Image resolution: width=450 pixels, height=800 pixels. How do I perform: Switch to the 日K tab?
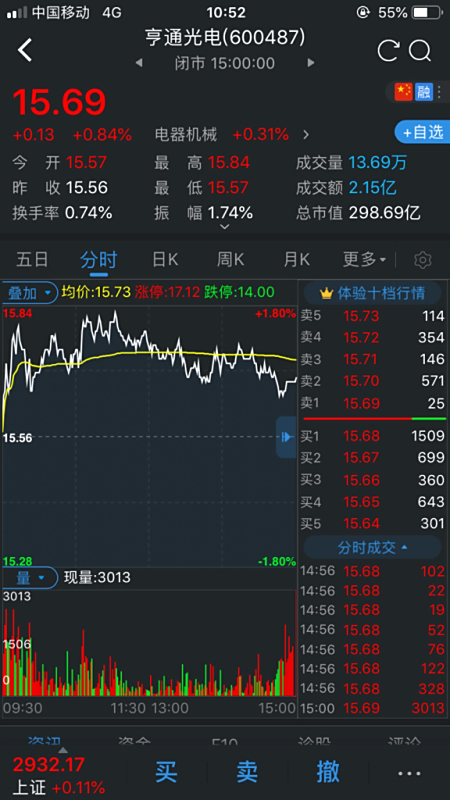[165, 260]
